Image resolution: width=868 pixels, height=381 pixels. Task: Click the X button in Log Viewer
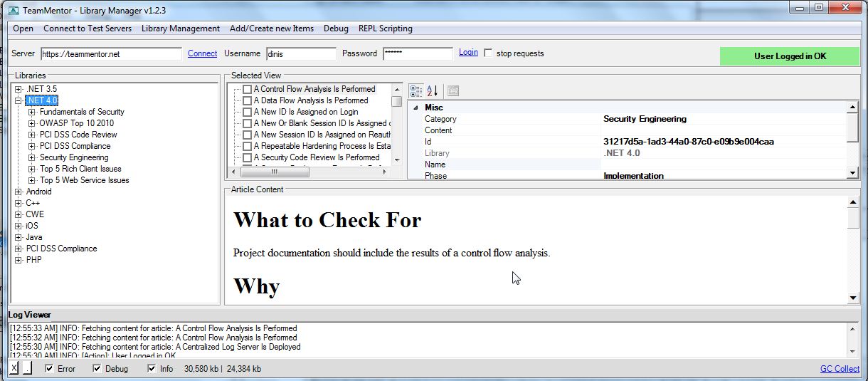[x=14, y=368]
